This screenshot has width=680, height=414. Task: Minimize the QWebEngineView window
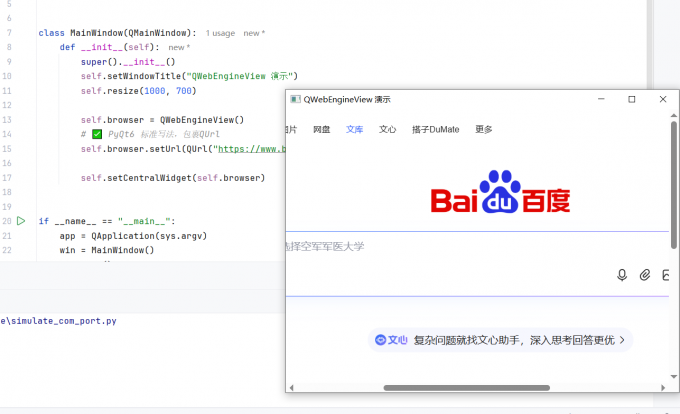click(601, 99)
